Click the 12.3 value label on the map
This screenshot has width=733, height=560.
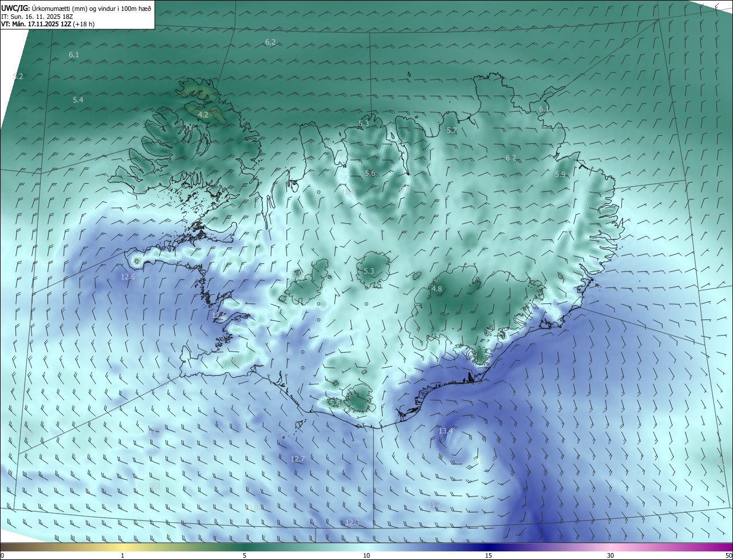click(x=352, y=523)
